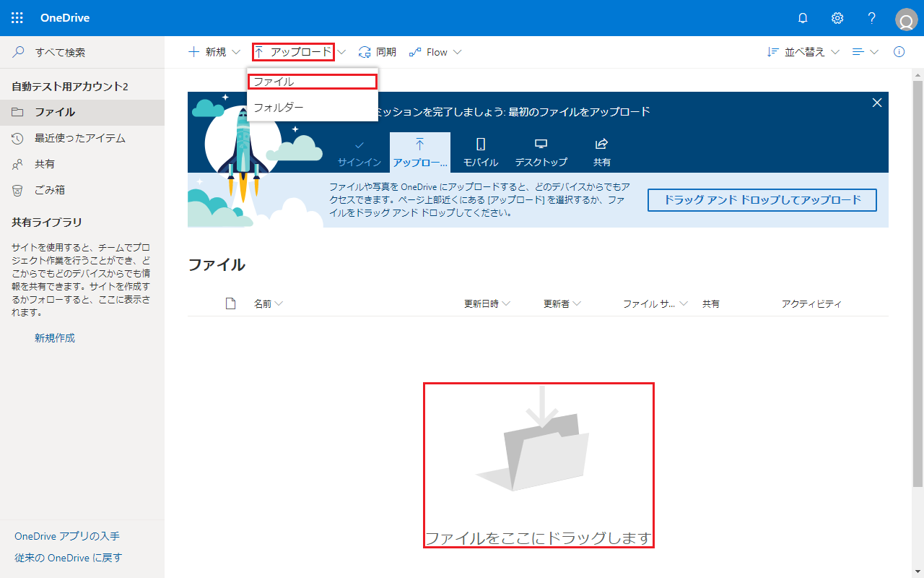Viewport: 924px width, 578px height.
Task: Select the アップロー... banner tab
Action: click(x=420, y=152)
